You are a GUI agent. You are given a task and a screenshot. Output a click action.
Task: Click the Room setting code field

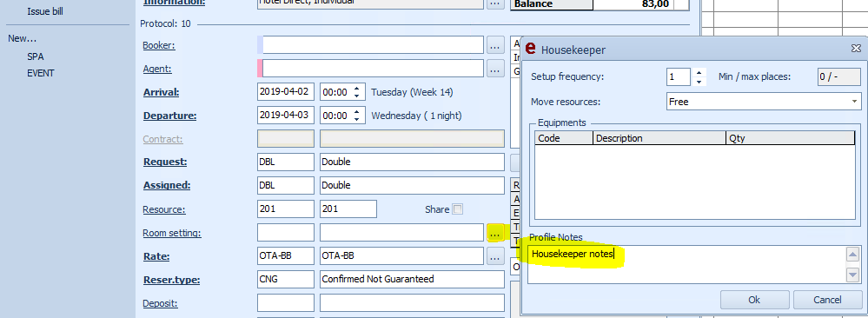[x=286, y=233]
